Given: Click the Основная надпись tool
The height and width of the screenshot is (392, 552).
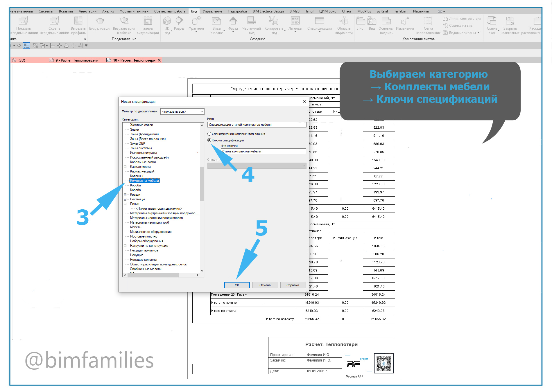Looking at the screenshot, I should (x=386, y=25).
